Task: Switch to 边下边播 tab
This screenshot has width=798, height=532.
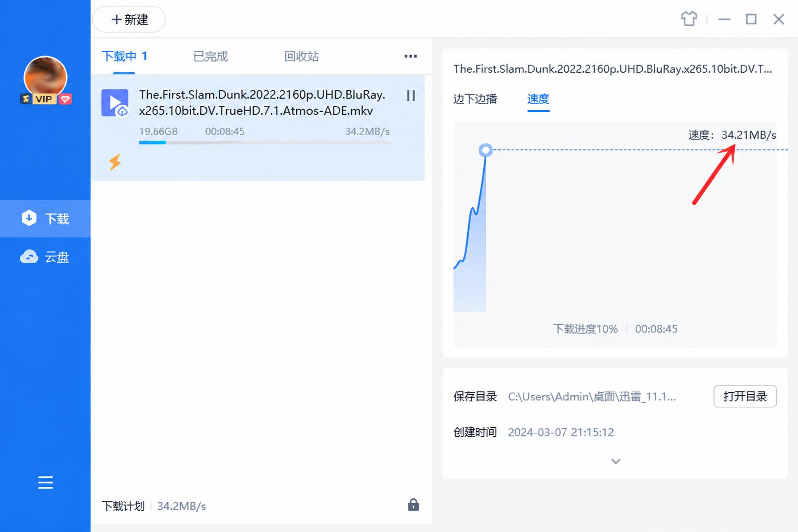Action: click(x=475, y=99)
